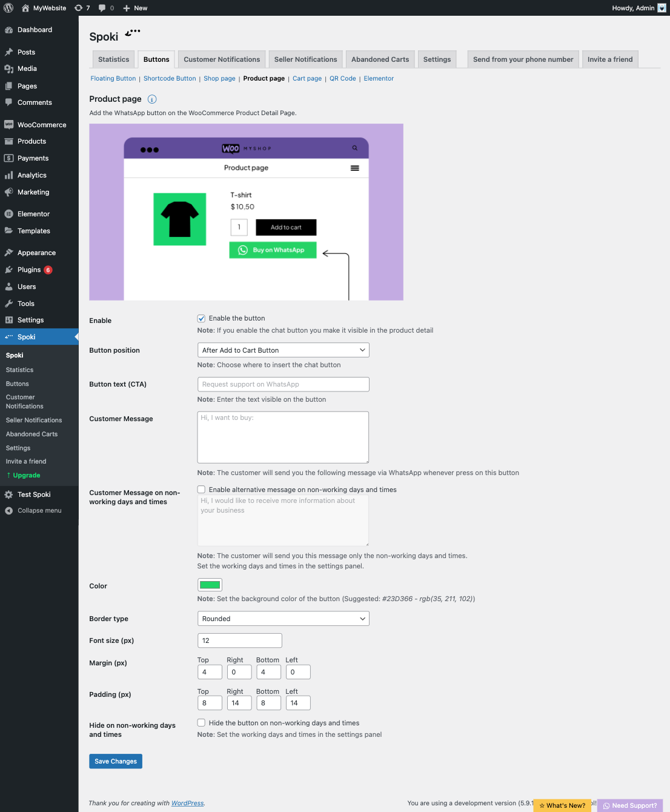Open the updates icon showing 7

(x=78, y=8)
